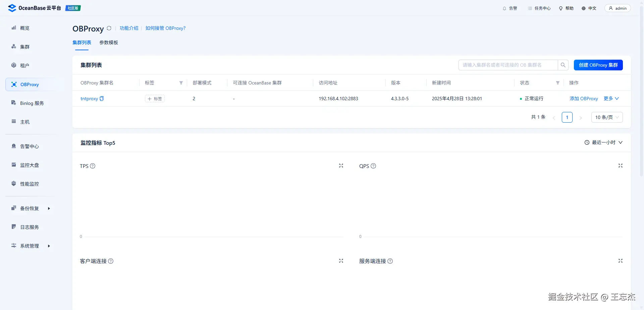Click the search magnifier button
644x310 pixels.
[x=563, y=65]
